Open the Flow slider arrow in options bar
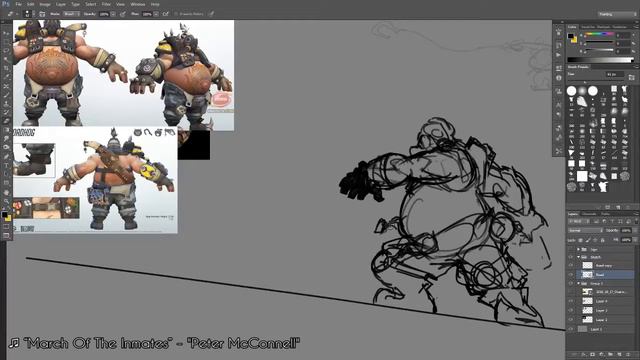Screen dimensions: 640x360 click(156, 14)
